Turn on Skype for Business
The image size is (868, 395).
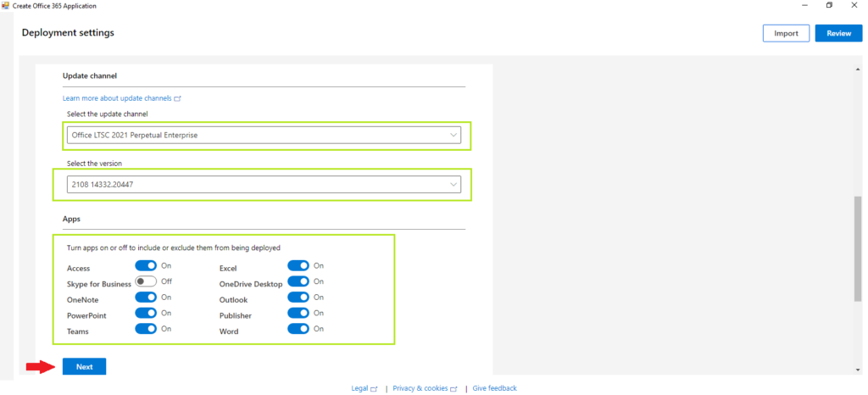click(x=146, y=281)
